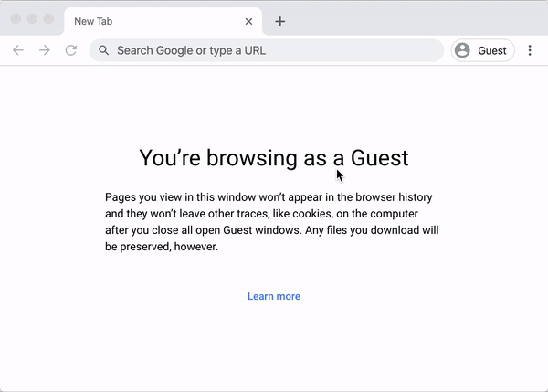The width and height of the screenshot is (548, 392).
Task: Click the middle gray window control circle
Action: coord(32,18)
